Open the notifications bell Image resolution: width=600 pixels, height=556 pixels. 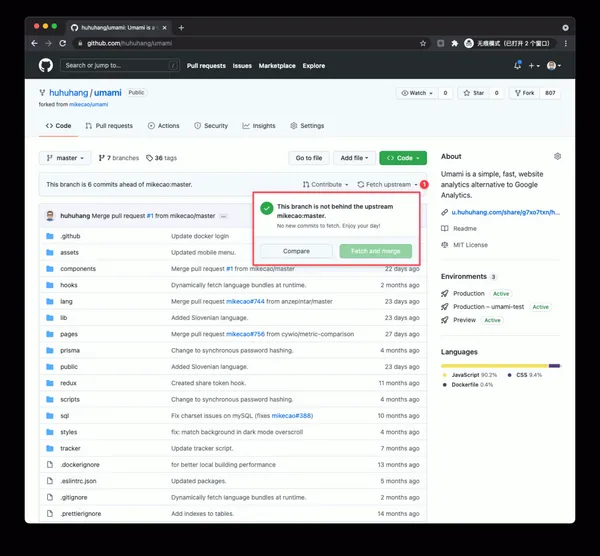coord(517,65)
